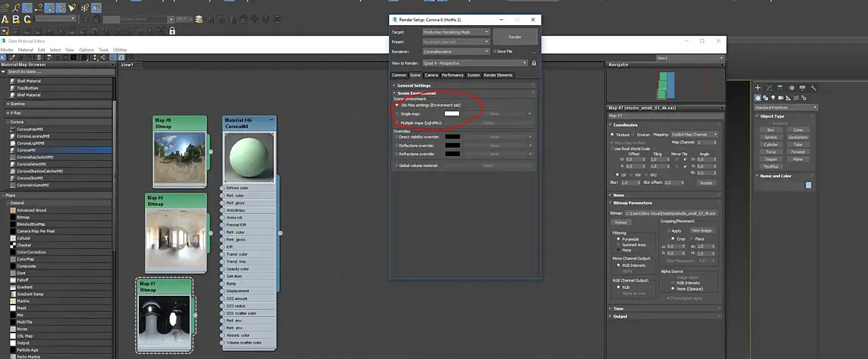Click the CoronaLightMtl material icon
The width and height of the screenshot is (868, 359).
(x=13, y=143)
